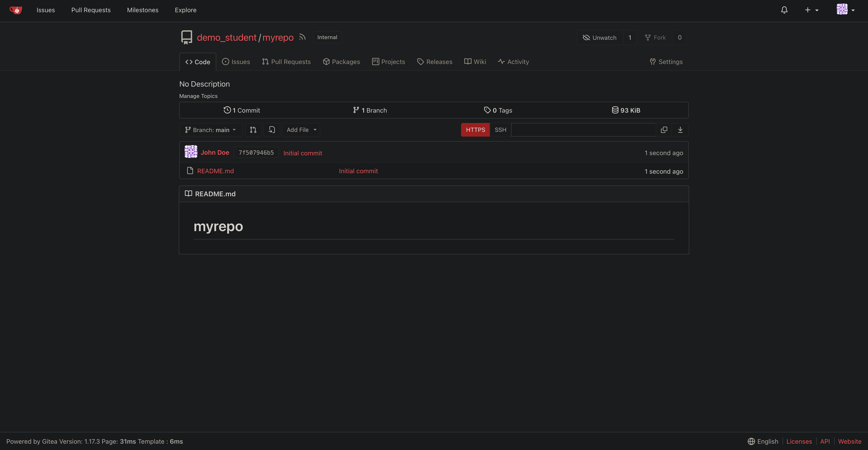Screen dimensions: 868x450
Task: Click the RSS feed icon beside myrepo
Action: pyautogui.click(x=302, y=37)
